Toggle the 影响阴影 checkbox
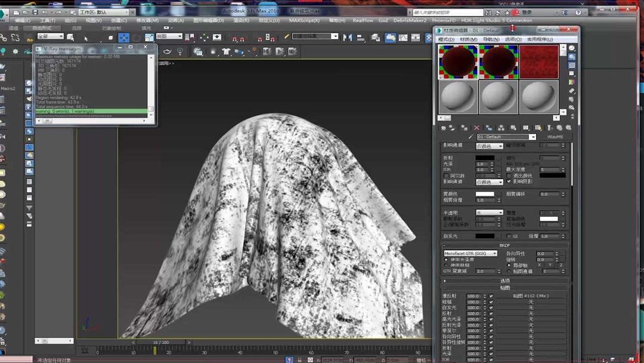 point(509,181)
